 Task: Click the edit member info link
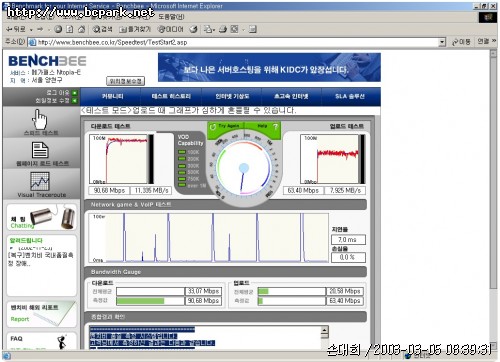[x=53, y=100]
